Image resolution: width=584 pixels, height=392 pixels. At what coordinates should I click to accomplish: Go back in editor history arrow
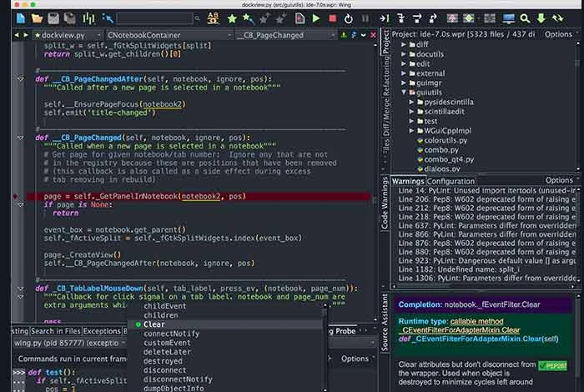tap(17, 35)
